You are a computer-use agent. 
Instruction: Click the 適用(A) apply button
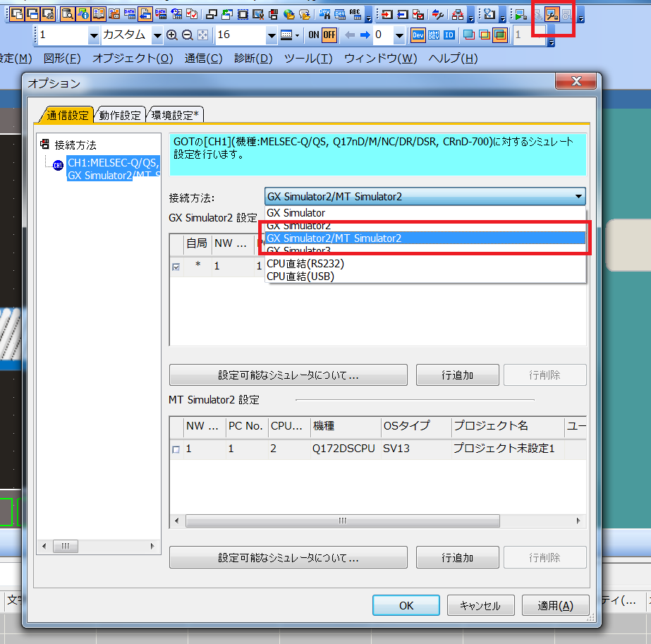click(555, 605)
